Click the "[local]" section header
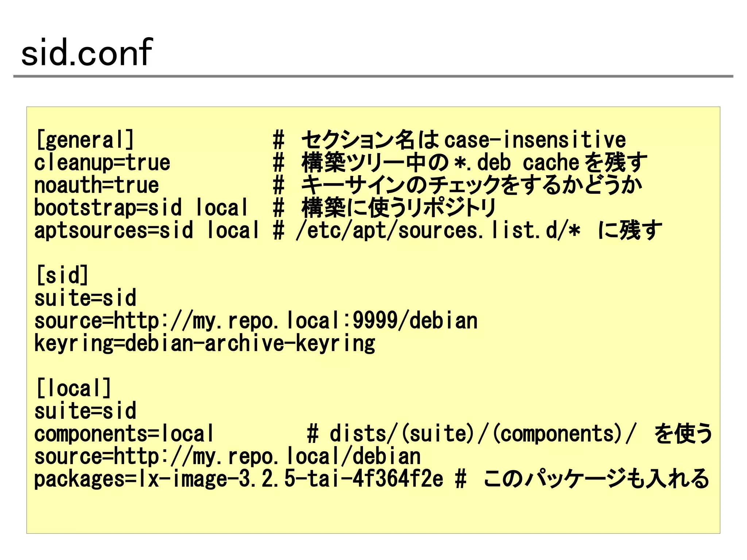 click(73, 388)
